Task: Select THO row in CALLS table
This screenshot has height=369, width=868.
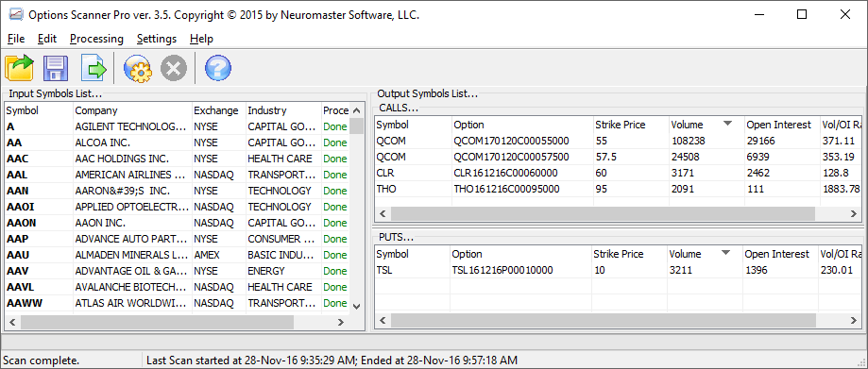Action: (x=619, y=189)
